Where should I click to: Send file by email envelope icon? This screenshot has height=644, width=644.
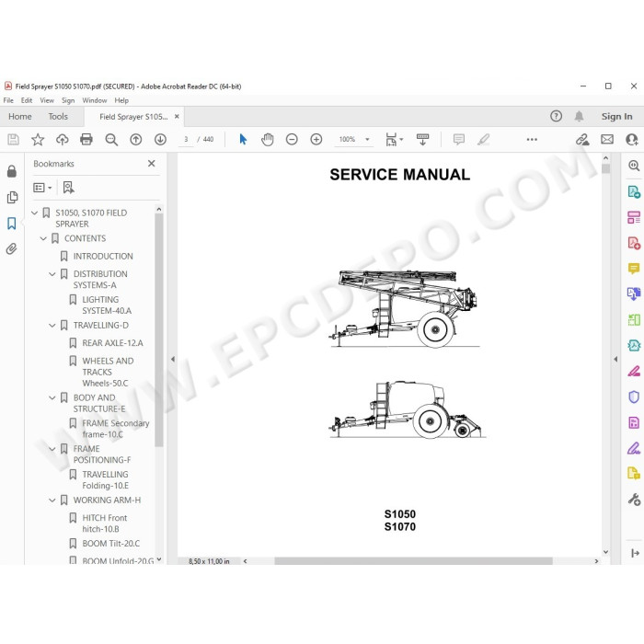607,140
